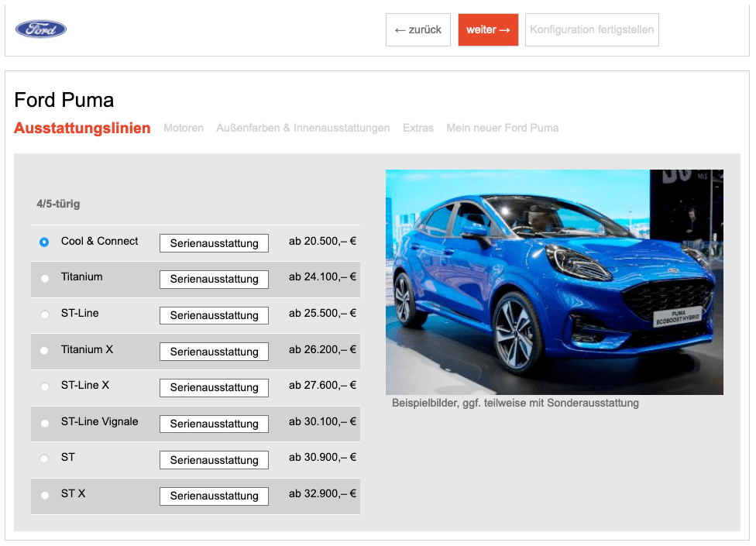756x546 pixels.
Task: Click the Cool & Connect label
Action: [x=99, y=241]
